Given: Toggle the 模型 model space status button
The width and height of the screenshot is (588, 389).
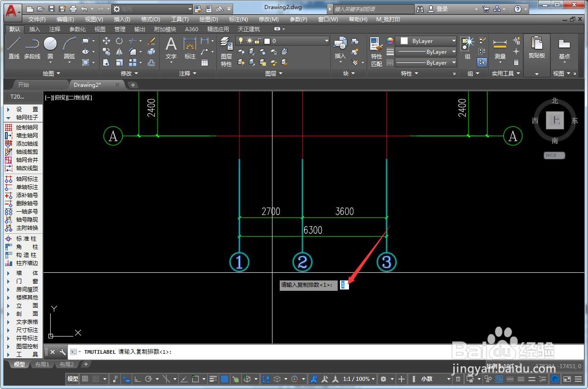Looking at the screenshot, I should coord(72,379).
